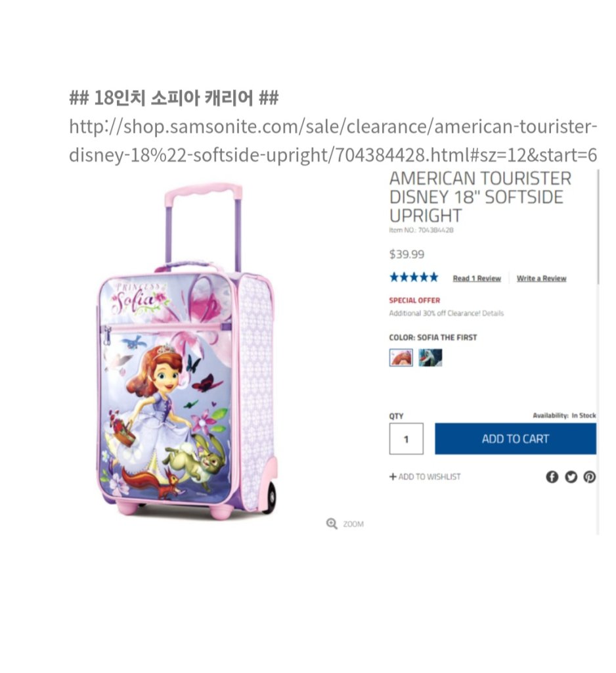Click the shop.samsonite.com product URL

pos(333,141)
